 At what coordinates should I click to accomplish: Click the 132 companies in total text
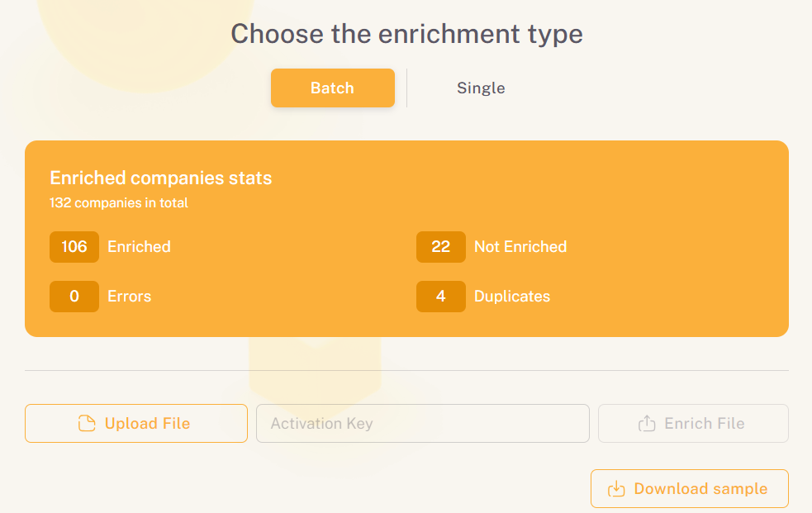point(119,202)
